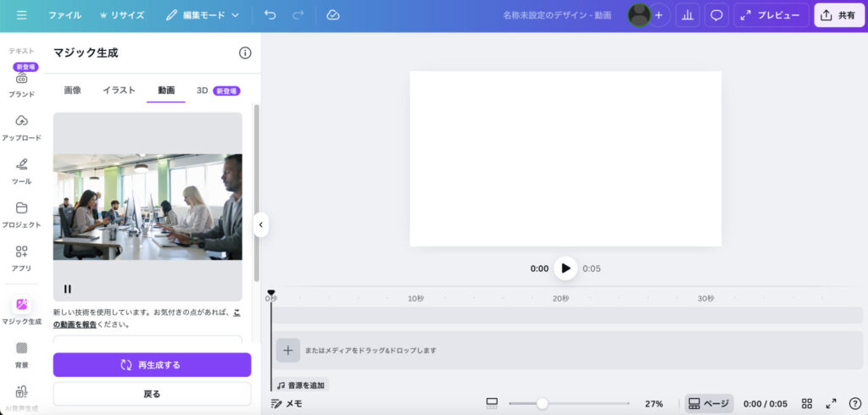Toggle the ページ thumbnails view
Viewport: 868px width, 415px height.
tap(709, 404)
